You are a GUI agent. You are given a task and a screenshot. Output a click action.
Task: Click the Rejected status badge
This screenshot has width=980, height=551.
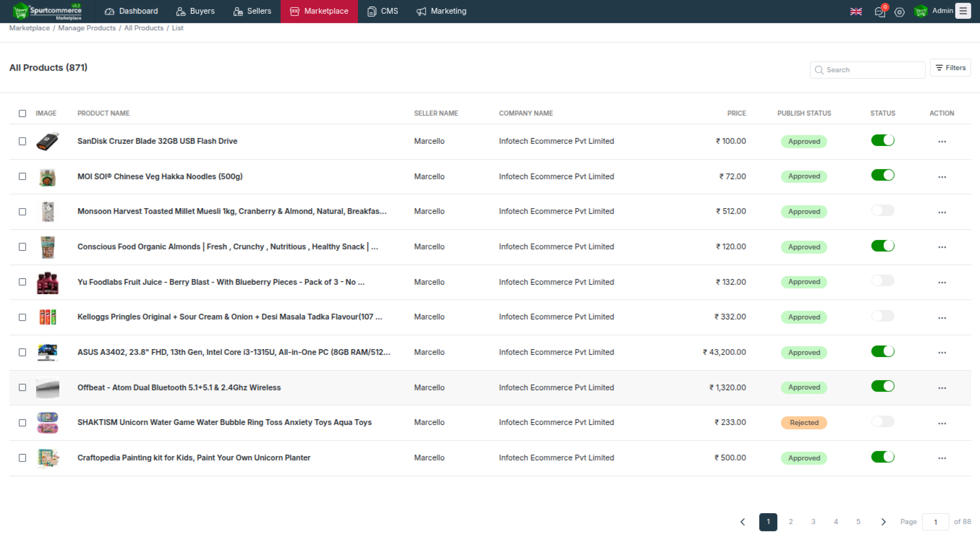point(804,423)
